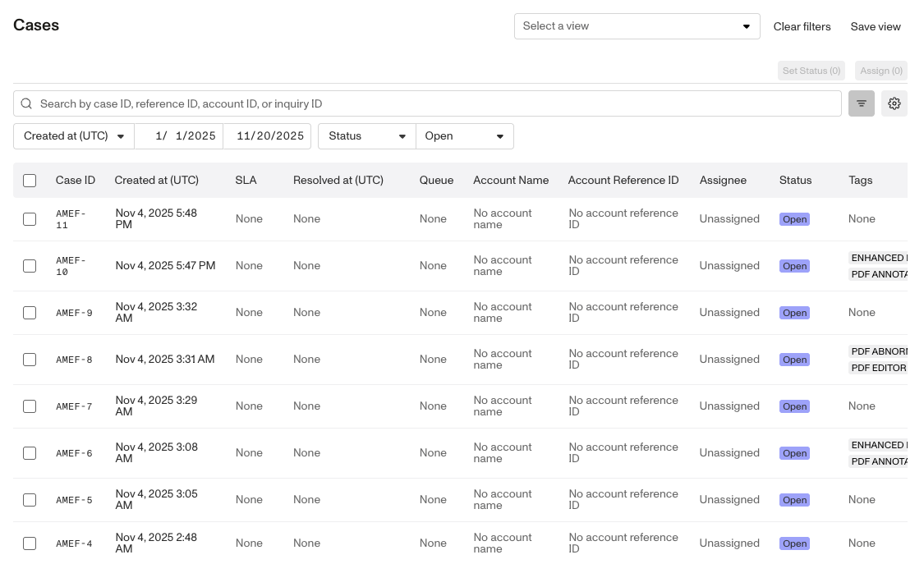Viewport: 924px width, 564px height.
Task: Click the Cases page heading
Action: (36, 25)
